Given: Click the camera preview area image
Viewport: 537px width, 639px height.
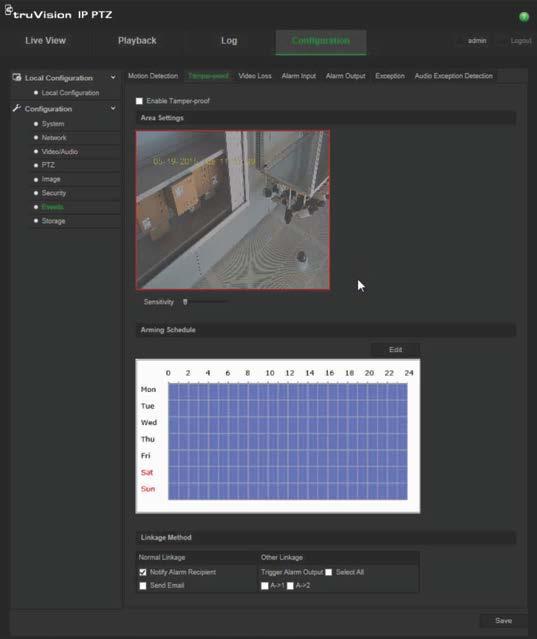Looking at the screenshot, I should [233, 210].
